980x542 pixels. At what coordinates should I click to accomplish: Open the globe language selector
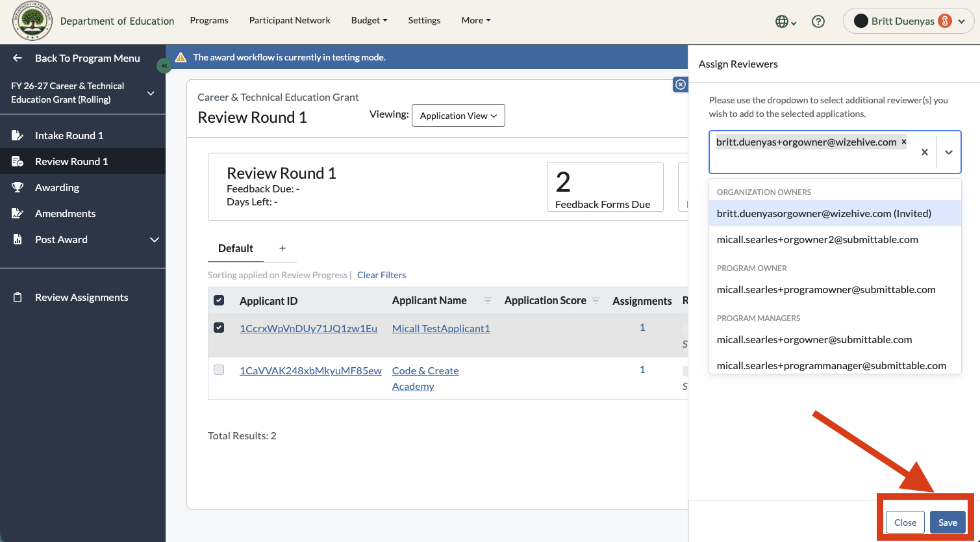pyautogui.click(x=786, y=21)
